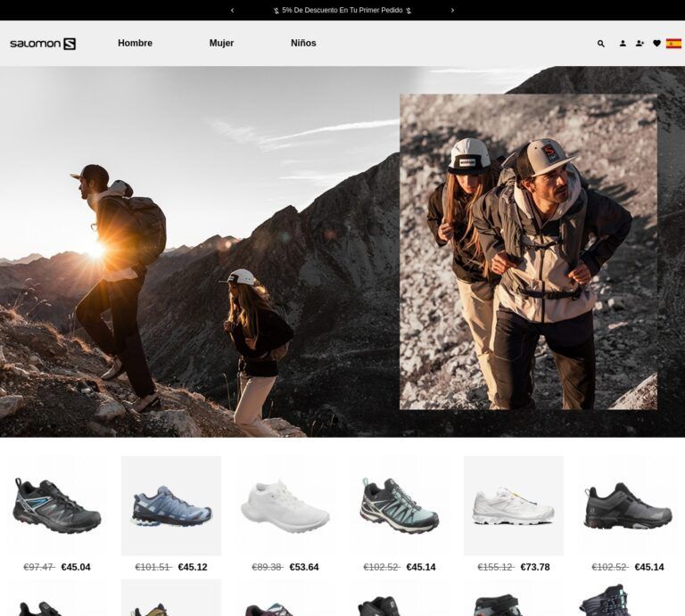Click the €53.64 sale price
This screenshot has height=616, width=685.
(304, 567)
